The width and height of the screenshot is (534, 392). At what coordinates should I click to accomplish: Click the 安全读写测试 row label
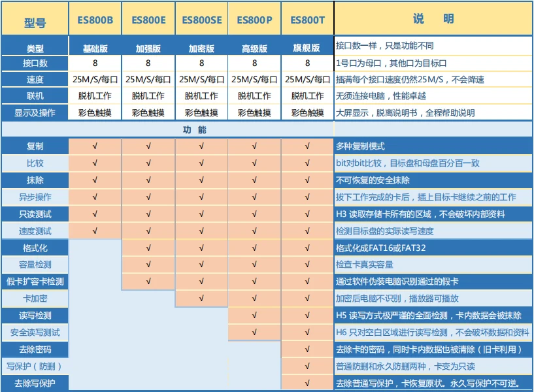point(35,333)
